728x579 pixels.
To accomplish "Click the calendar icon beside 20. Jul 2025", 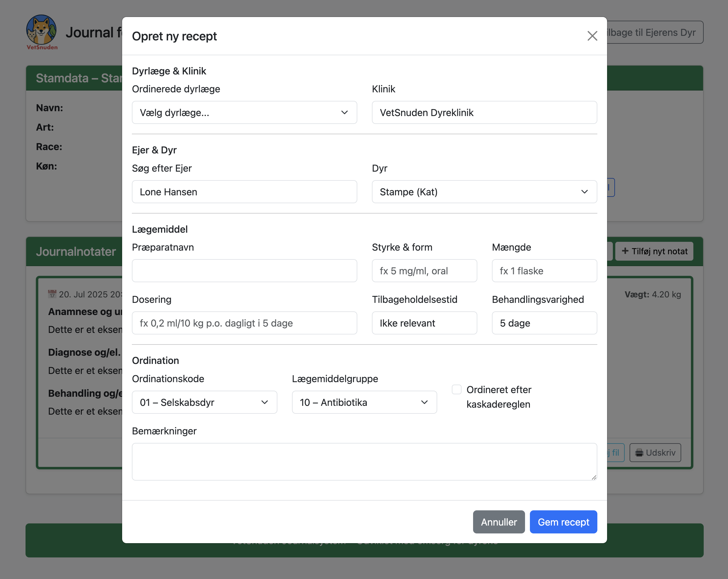I will [52, 294].
